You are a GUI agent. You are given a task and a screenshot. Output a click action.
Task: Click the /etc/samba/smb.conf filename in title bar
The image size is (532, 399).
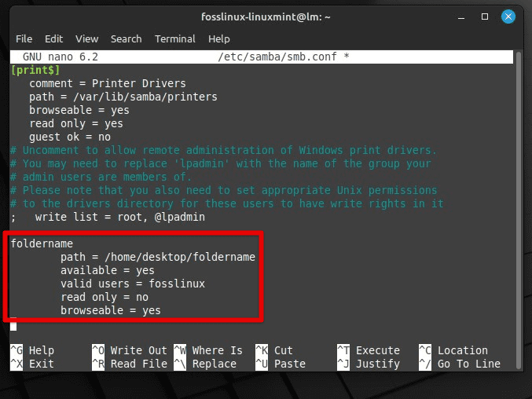pos(277,57)
